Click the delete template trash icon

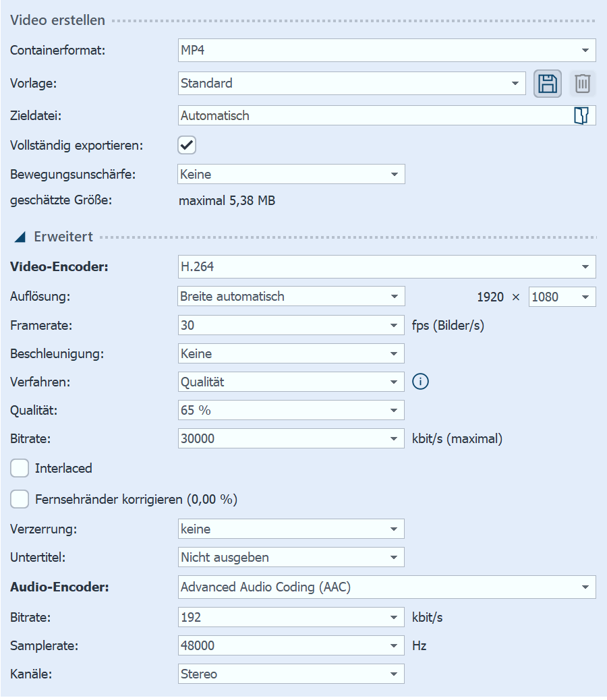point(583,84)
